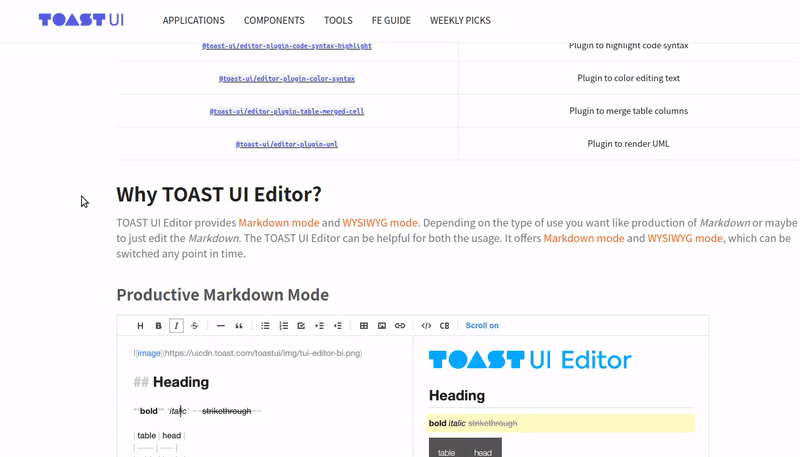
Task: Open the COMPONENTS menu
Action: pos(274,20)
